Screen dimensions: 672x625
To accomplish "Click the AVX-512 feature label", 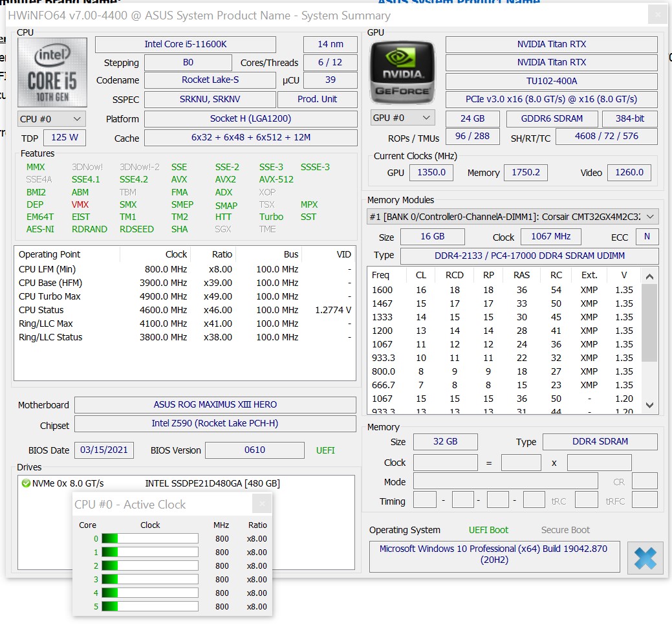I will [276, 179].
